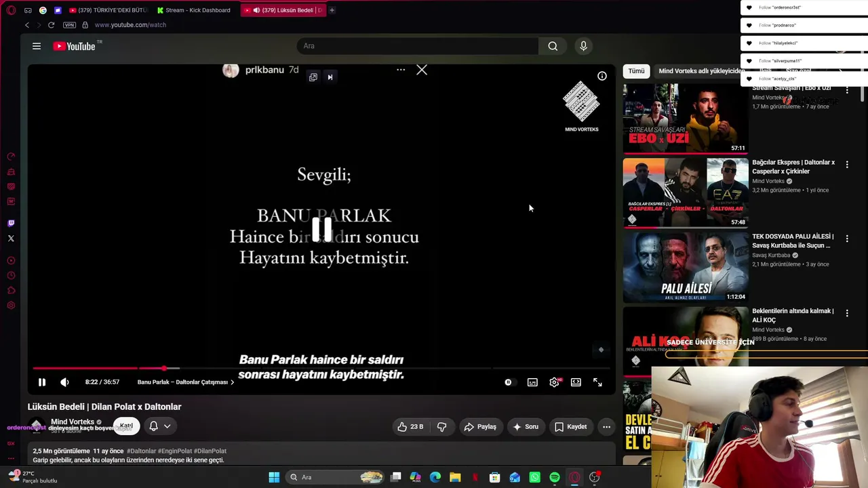Click the address bar showing www.youtube.com/watch
Viewport: 868px width, 488px height.
coord(130,25)
